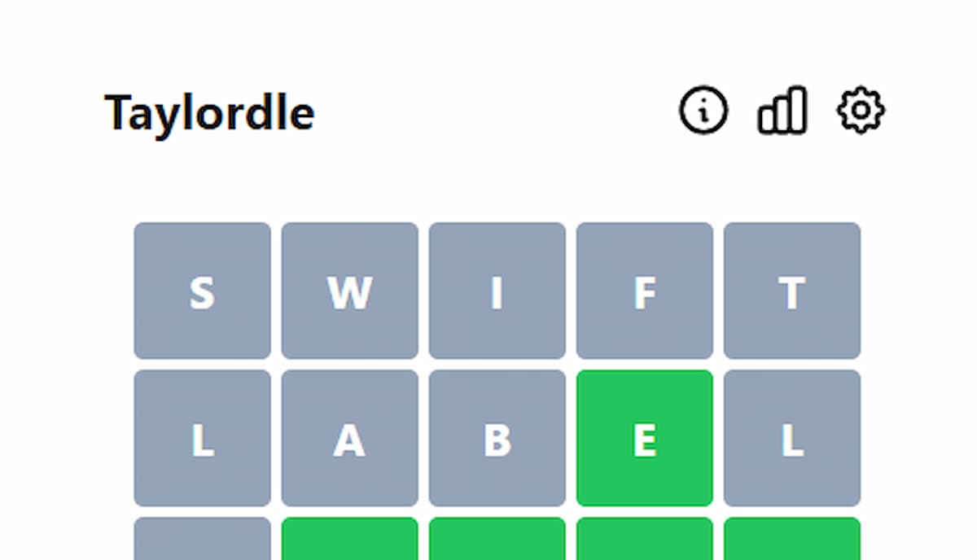
Task: Click last L tile of LABEL
Action: [791, 438]
